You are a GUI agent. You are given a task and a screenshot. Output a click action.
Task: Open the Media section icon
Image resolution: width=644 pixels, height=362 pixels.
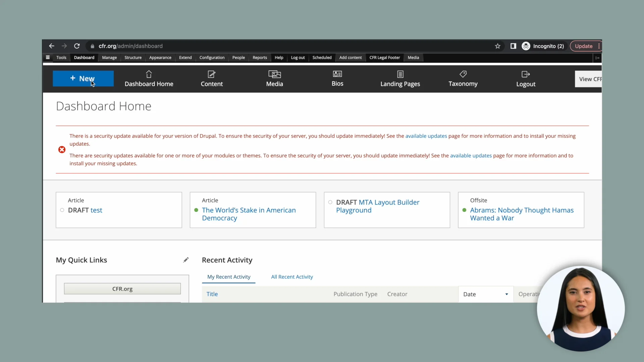[274, 74]
